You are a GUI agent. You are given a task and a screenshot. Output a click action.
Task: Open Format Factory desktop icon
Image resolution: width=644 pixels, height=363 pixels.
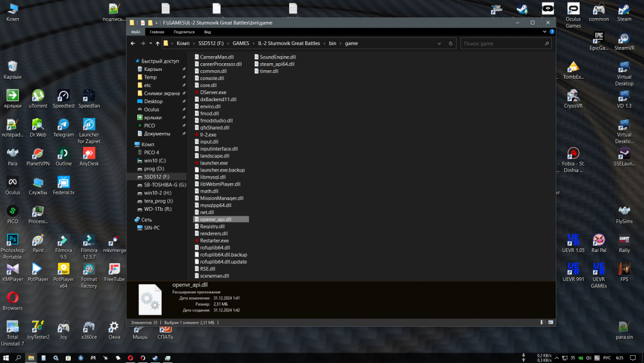[x=89, y=275]
